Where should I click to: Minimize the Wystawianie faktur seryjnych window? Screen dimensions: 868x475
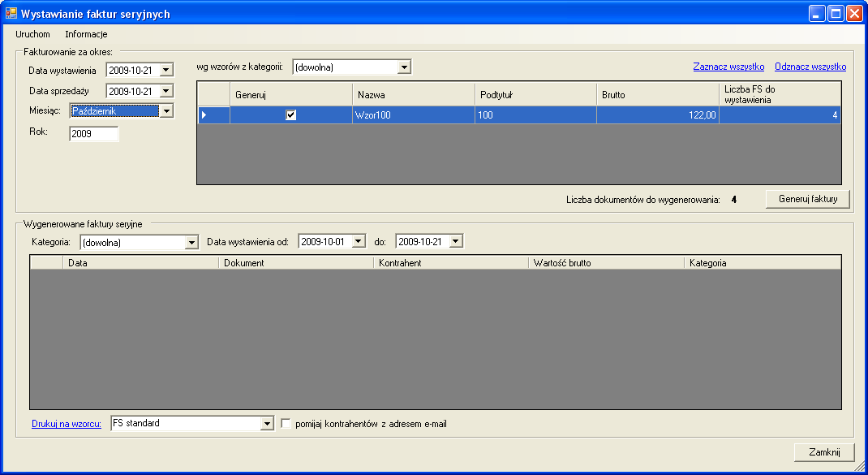click(817, 13)
